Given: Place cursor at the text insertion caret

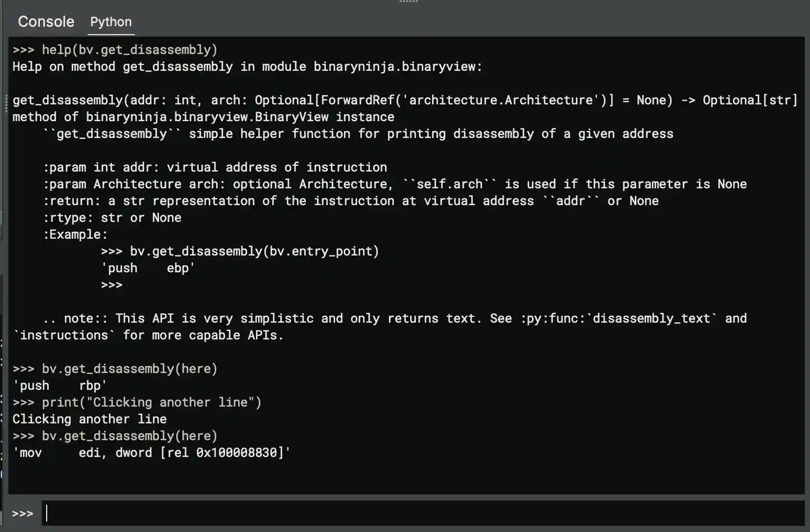Looking at the screenshot, I should pos(47,513).
